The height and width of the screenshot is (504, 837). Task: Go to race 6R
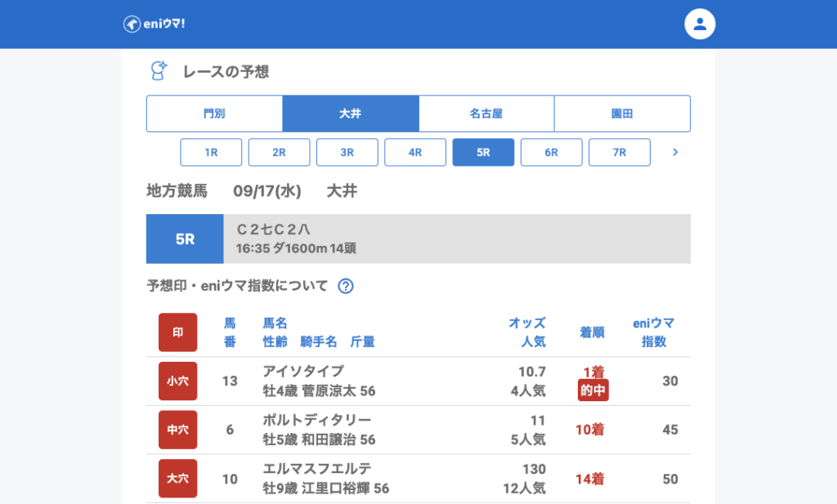point(552,152)
